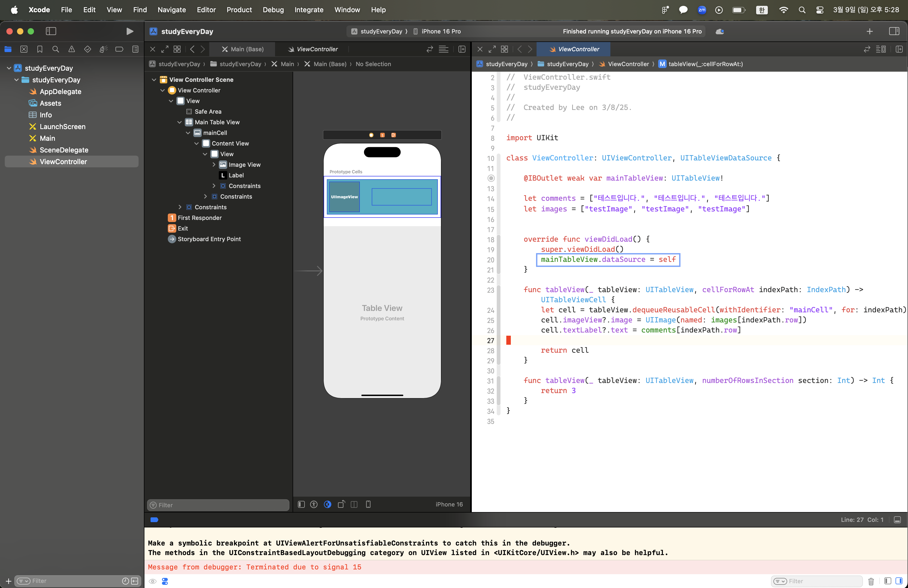The width and height of the screenshot is (908, 588).
Task: Collapse the Main Table View outline item
Action: [180, 122]
